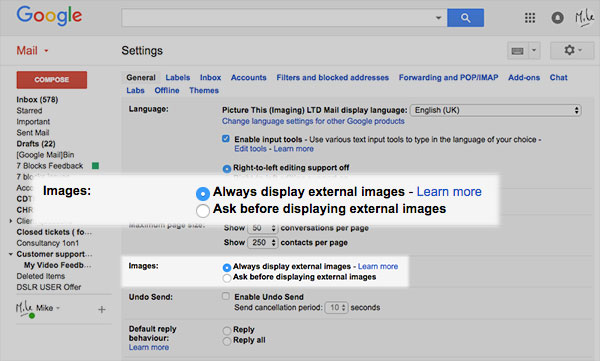Choose the Reply all radio option
The image size is (600, 361).
(227, 341)
